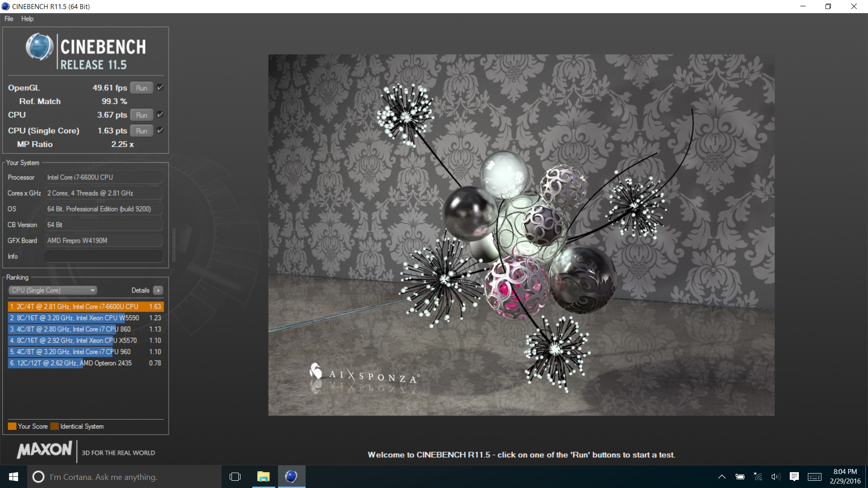Open the Windows Start menu
The height and width of the screenshot is (488, 868).
[14, 477]
